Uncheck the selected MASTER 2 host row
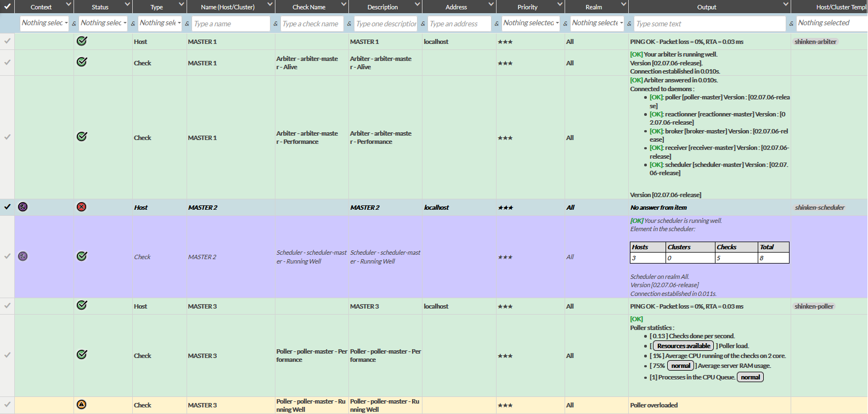This screenshot has height=414, width=868. point(7,207)
